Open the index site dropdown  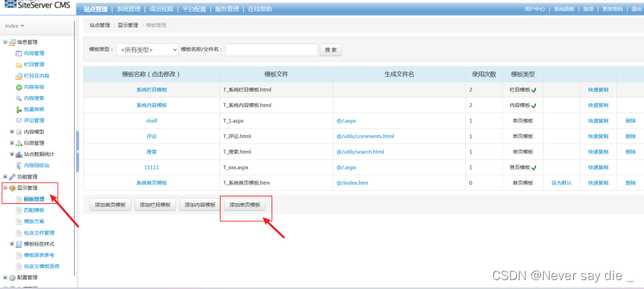coord(14,26)
